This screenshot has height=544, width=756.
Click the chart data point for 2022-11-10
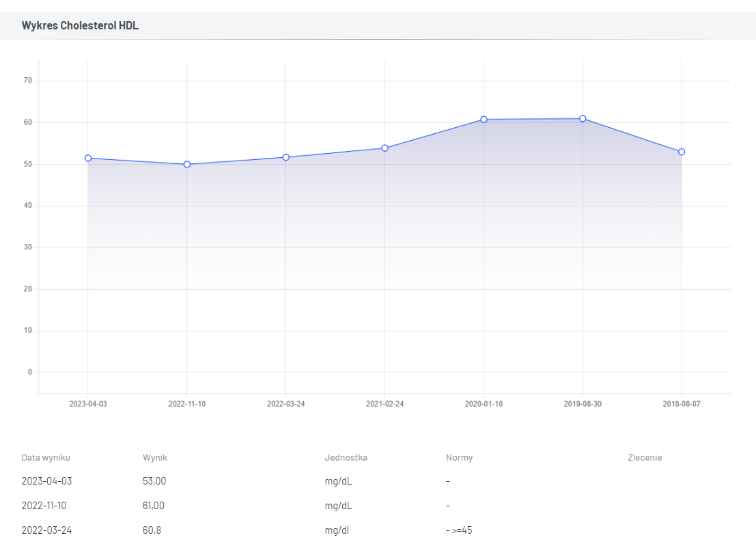pos(187,164)
